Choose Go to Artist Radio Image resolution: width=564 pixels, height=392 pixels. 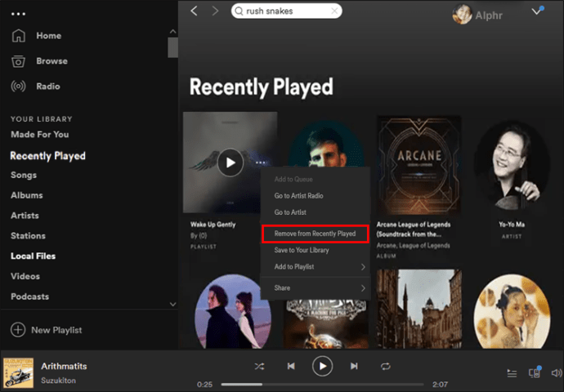(x=298, y=196)
